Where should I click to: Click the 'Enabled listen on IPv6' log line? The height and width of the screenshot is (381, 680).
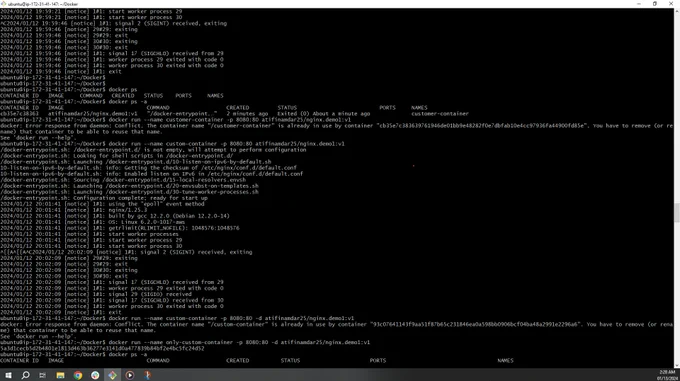[151, 174]
